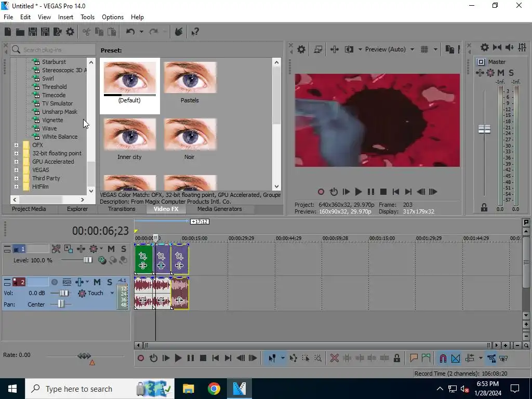Open the Tools menu
The width and height of the screenshot is (532, 399).
coord(87,17)
